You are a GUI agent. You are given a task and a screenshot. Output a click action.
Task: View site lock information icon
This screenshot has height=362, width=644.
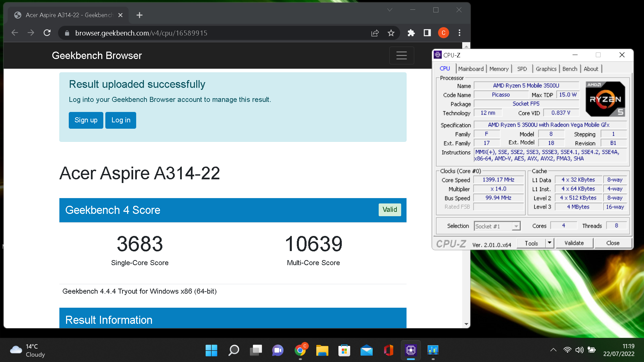(x=67, y=33)
